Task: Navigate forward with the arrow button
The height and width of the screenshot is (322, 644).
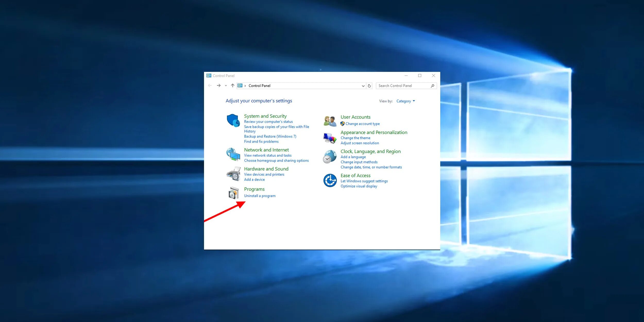Action: [x=219, y=86]
